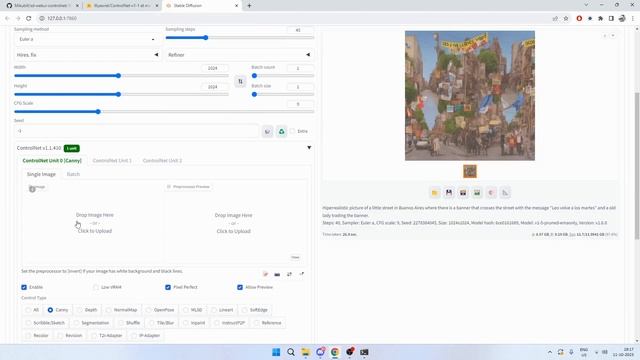Select the Single Image tab
The width and height of the screenshot is (640, 360).
[x=41, y=174]
